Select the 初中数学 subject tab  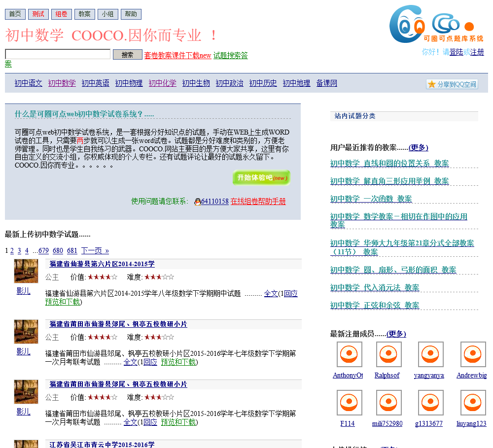coord(62,83)
